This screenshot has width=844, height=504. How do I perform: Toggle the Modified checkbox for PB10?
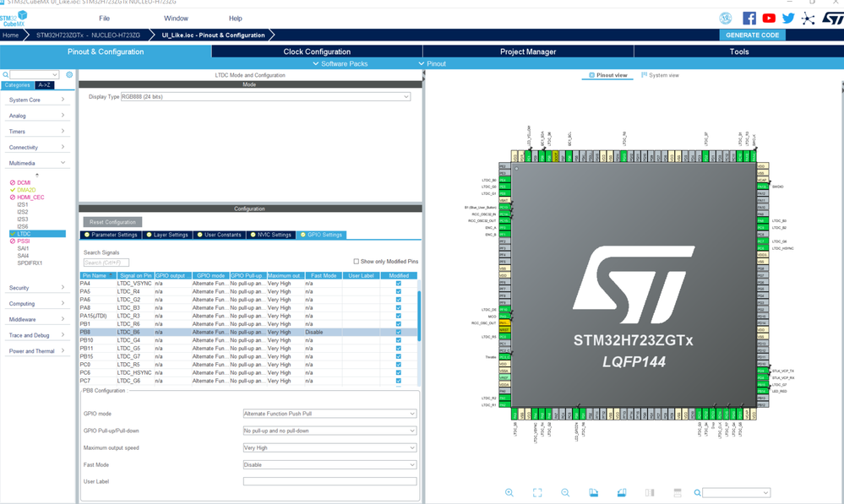(398, 340)
